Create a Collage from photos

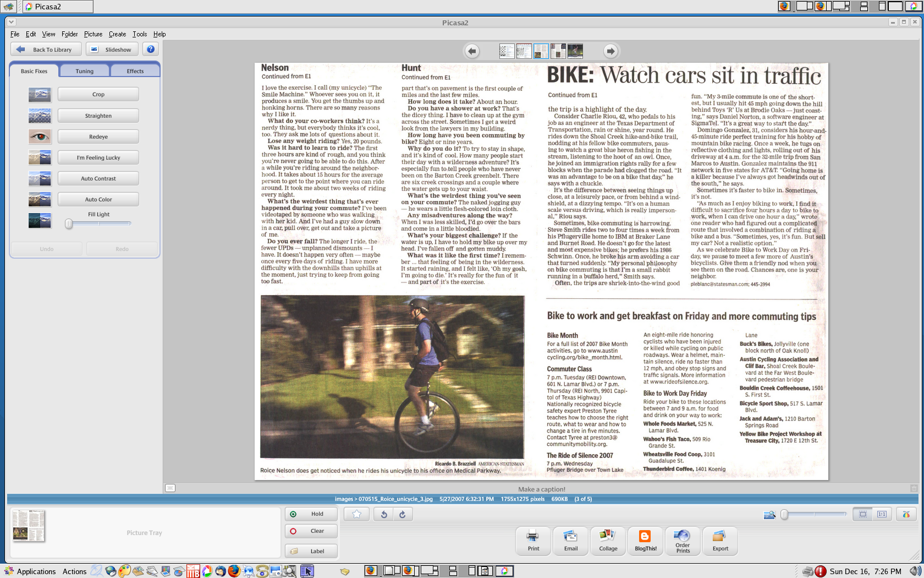click(608, 541)
